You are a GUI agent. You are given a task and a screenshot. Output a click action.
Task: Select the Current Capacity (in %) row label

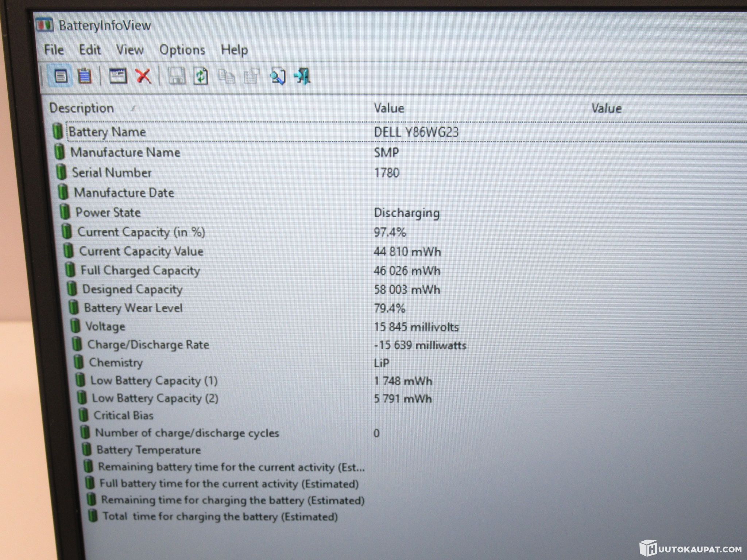[x=141, y=232]
